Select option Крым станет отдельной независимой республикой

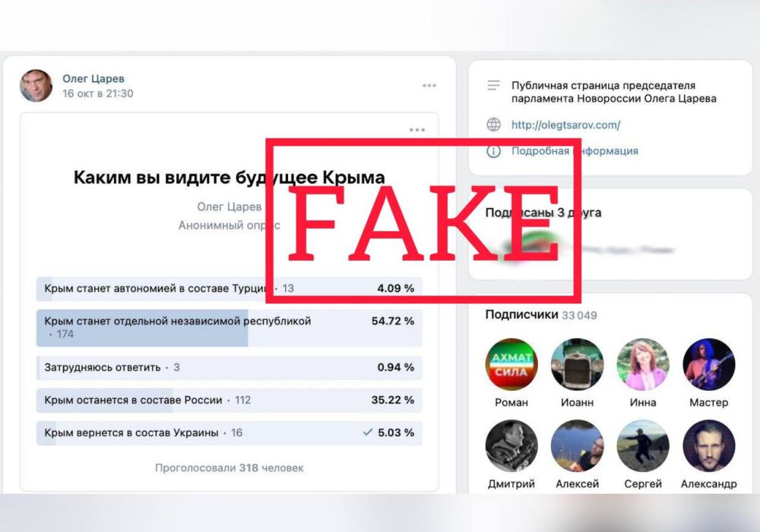[230, 328]
